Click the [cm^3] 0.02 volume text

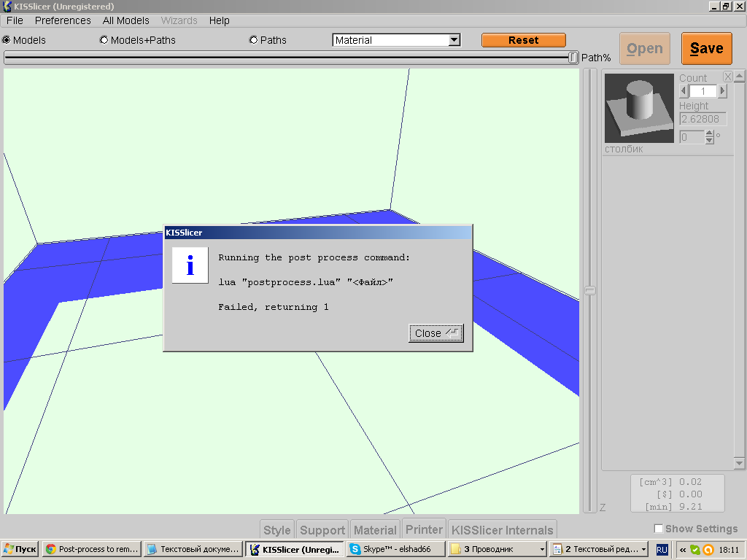[671, 482]
